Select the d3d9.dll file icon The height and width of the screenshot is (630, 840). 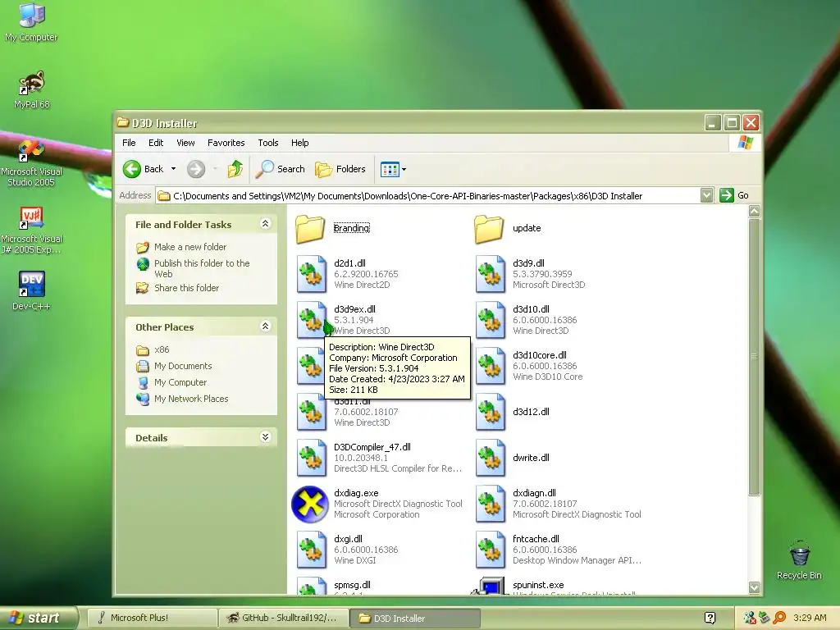pos(491,274)
